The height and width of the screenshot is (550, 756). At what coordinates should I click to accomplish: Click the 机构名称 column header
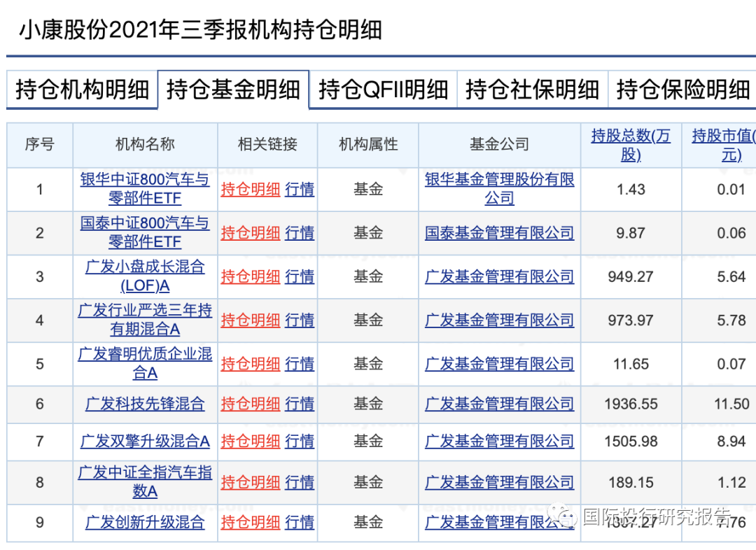point(145,144)
